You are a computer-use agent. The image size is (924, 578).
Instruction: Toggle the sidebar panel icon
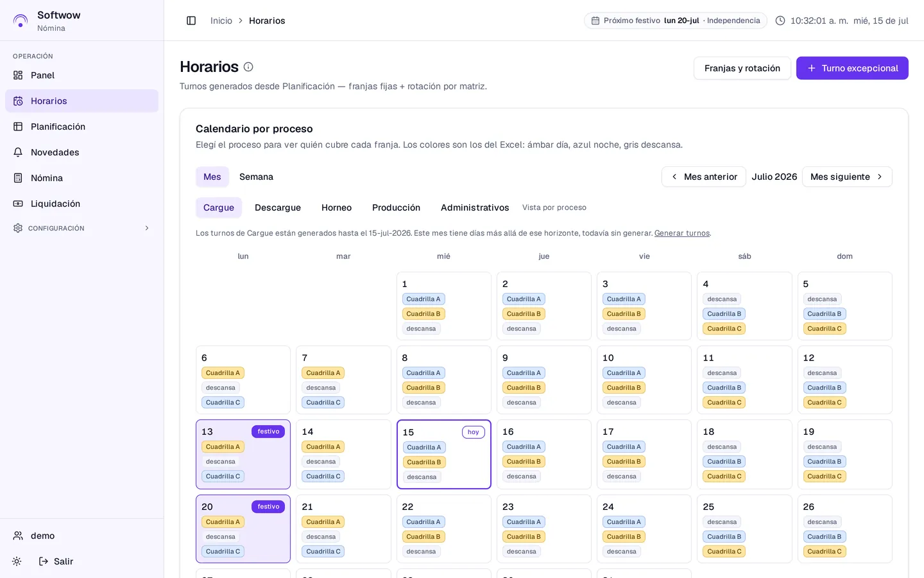point(191,21)
